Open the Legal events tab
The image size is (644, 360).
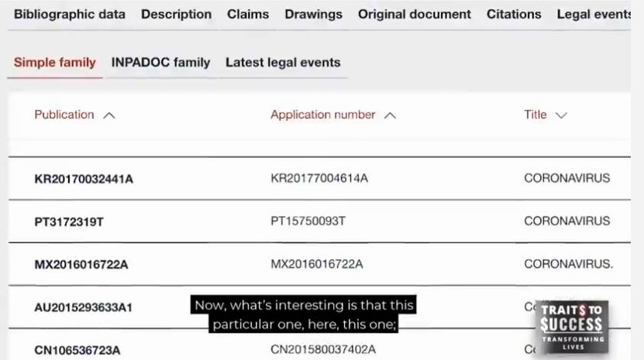click(x=594, y=14)
